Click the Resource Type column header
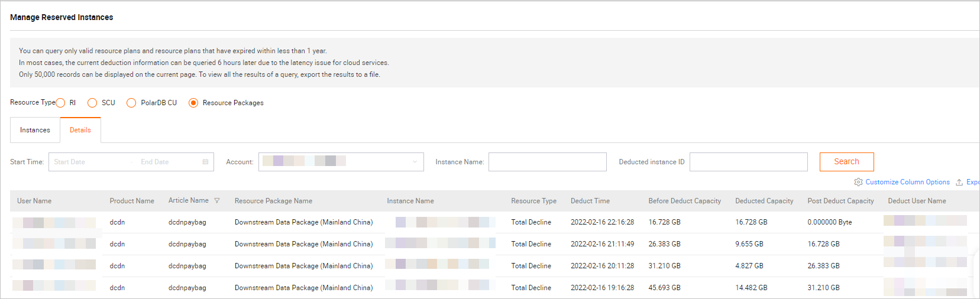Viewport: 980px width, 299px height. (x=534, y=201)
